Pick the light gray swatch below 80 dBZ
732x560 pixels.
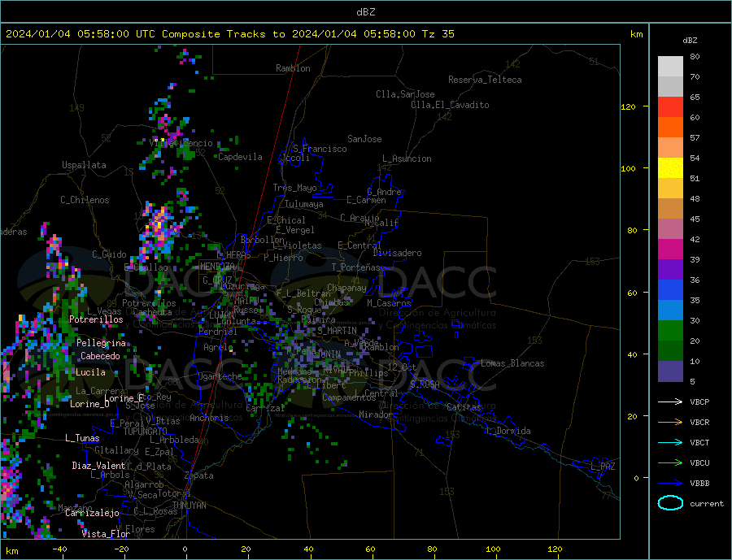[670, 67]
